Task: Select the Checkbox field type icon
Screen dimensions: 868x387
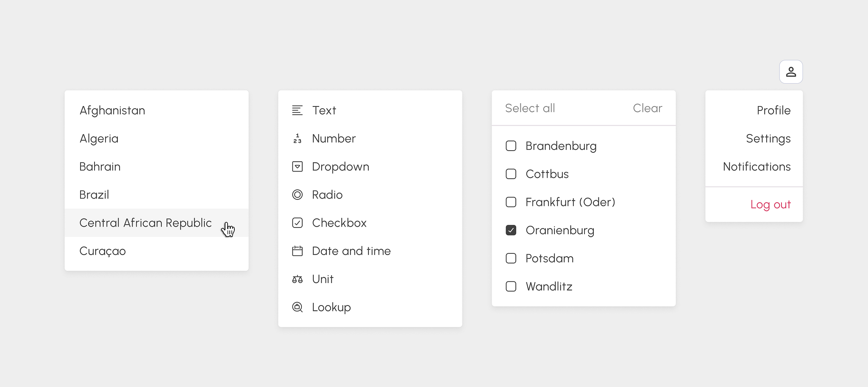Action: pos(298,222)
